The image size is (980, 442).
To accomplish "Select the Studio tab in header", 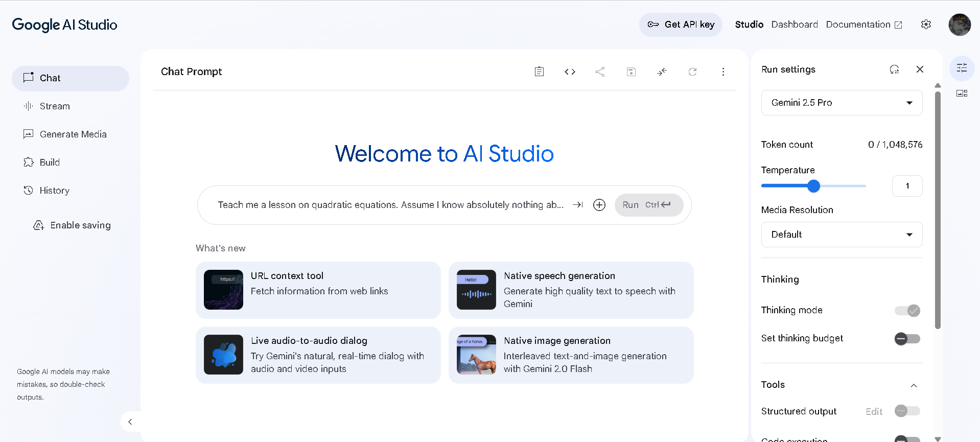I will [x=749, y=25].
